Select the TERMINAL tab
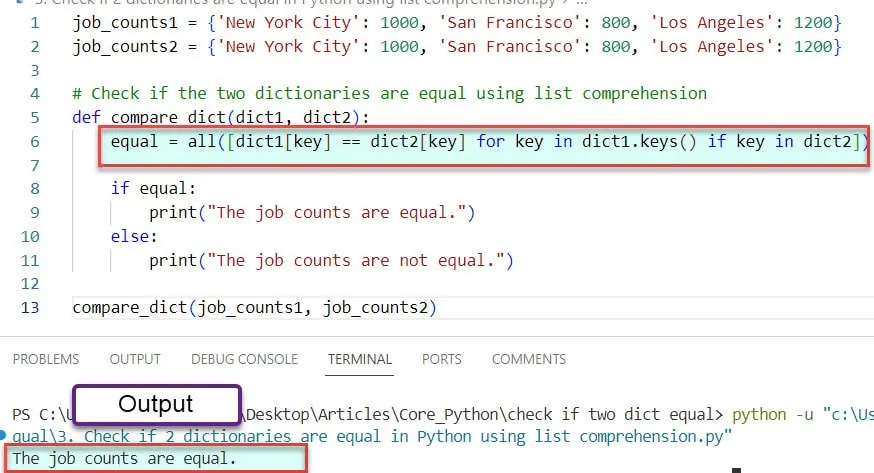 [360, 359]
